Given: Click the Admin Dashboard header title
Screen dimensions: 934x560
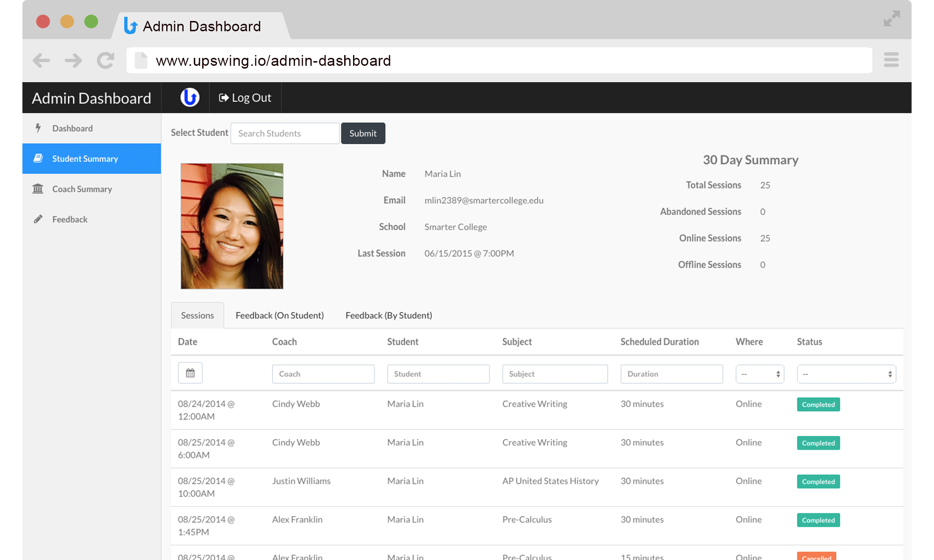Looking at the screenshot, I should pyautogui.click(x=92, y=98).
